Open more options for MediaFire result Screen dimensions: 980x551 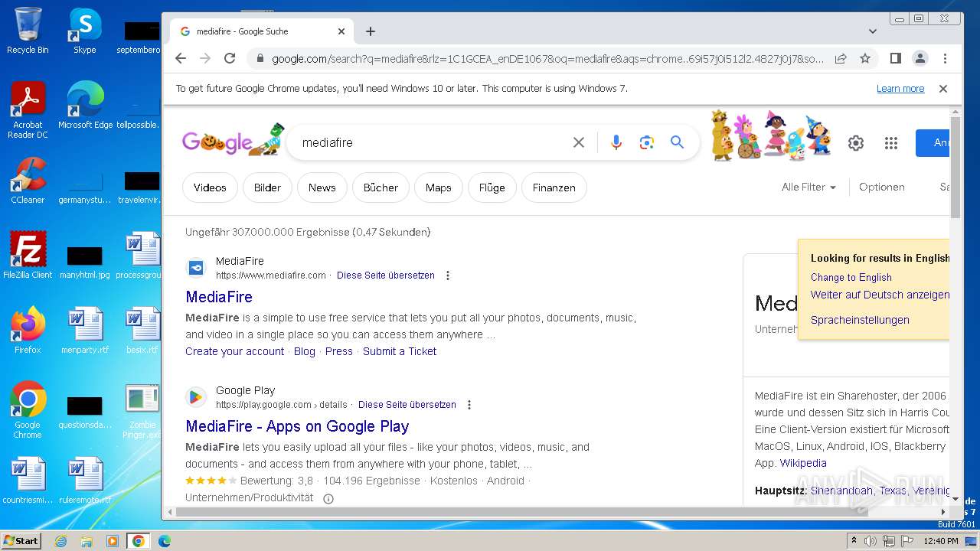pos(448,275)
